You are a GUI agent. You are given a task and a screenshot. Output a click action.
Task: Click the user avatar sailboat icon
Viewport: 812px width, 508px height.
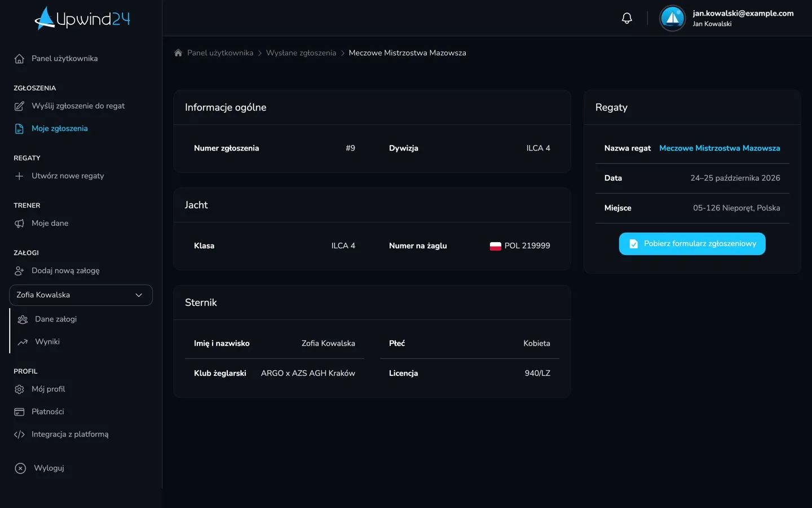(672, 18)
